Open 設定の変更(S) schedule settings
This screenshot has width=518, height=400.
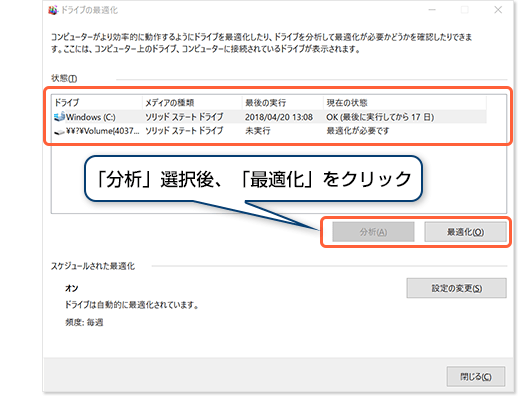point(457,288)
